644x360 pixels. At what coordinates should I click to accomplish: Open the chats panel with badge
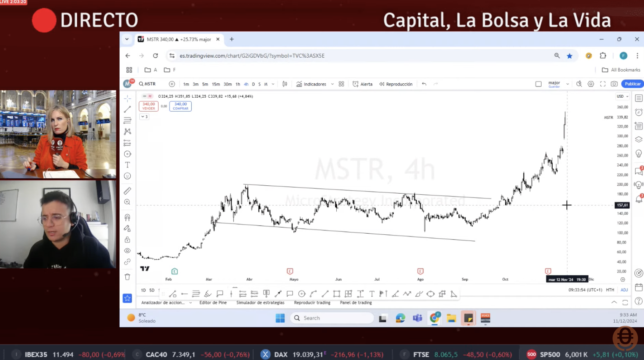[639, 171]
